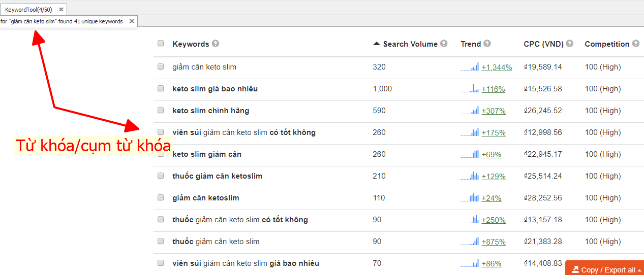Click the 320 search volume value
This screenshot has width=644, height=275.
(x=379, y=67)
